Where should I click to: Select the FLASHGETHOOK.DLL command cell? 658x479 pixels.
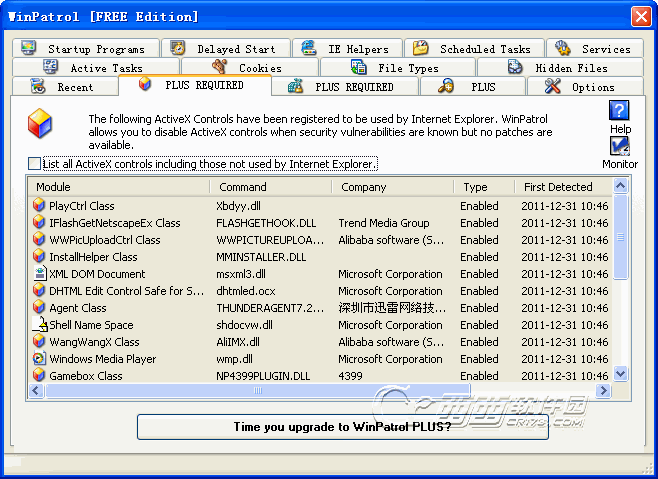[266, 222]
